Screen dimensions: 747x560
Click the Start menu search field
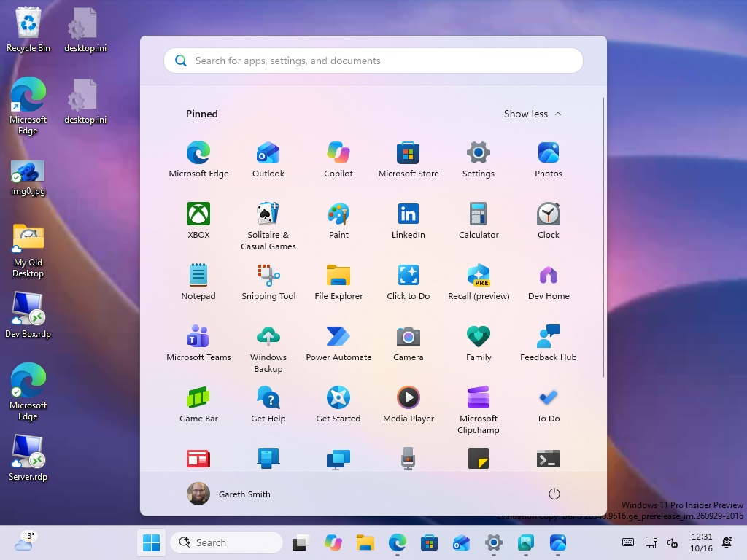point(373,61)
